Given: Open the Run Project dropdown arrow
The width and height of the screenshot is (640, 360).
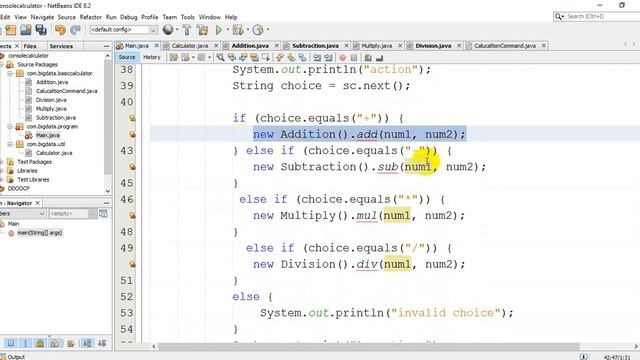Looking at the screenshot, I should [227, 30].
